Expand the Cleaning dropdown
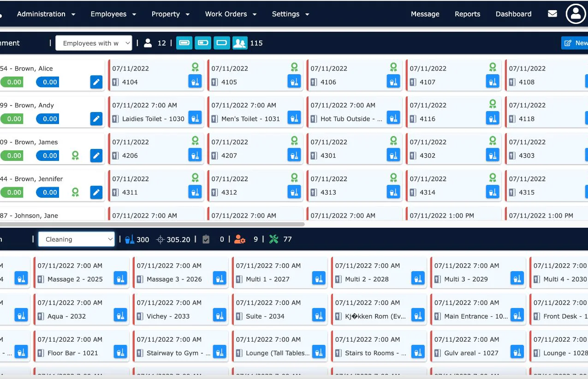588x379 pixels. click(x=77, y=239)
